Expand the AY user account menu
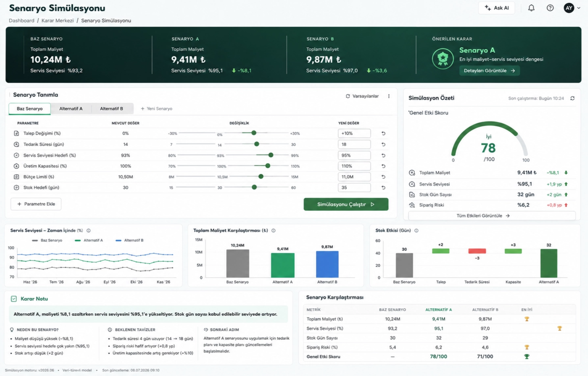The image size is (588, 376). (572, 8)
